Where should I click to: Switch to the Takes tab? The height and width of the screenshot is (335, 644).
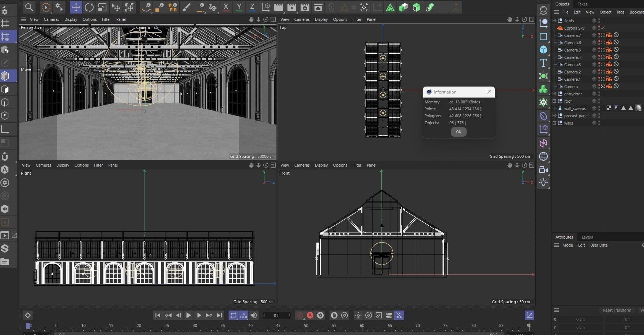582,4
